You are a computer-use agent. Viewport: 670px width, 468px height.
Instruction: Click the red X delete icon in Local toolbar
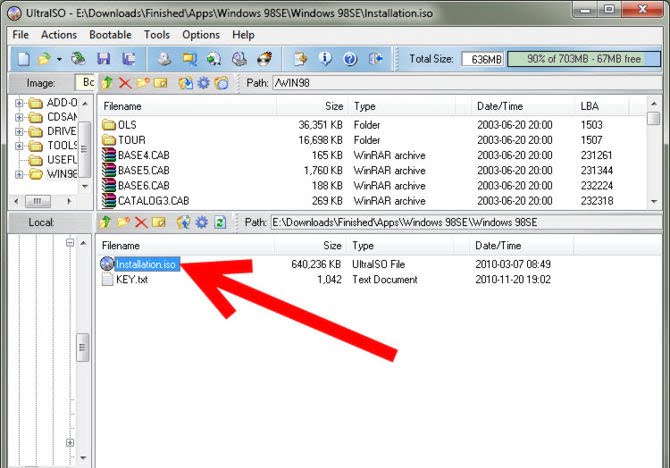[x=141, y=222]
